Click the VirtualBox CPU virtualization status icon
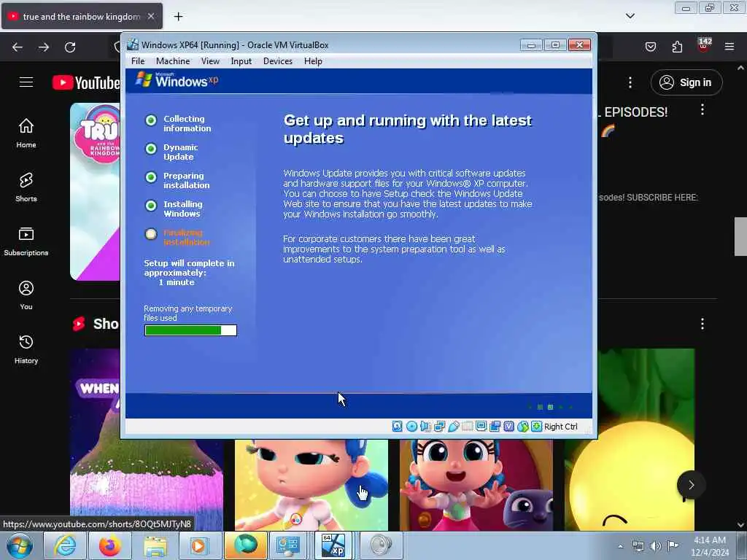The width and height of the screenshot is (747, 560). click(508, 426)
